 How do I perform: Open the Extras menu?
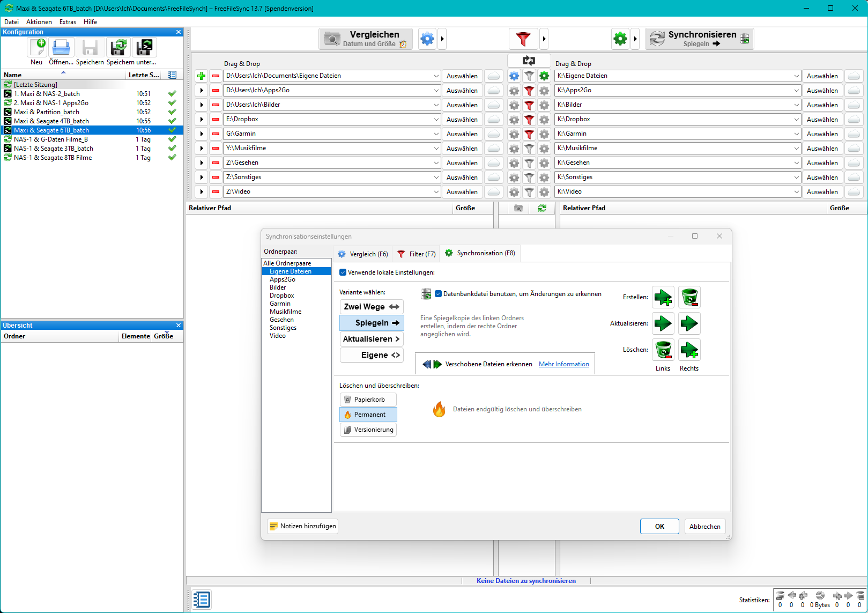[x=68, y=22]
